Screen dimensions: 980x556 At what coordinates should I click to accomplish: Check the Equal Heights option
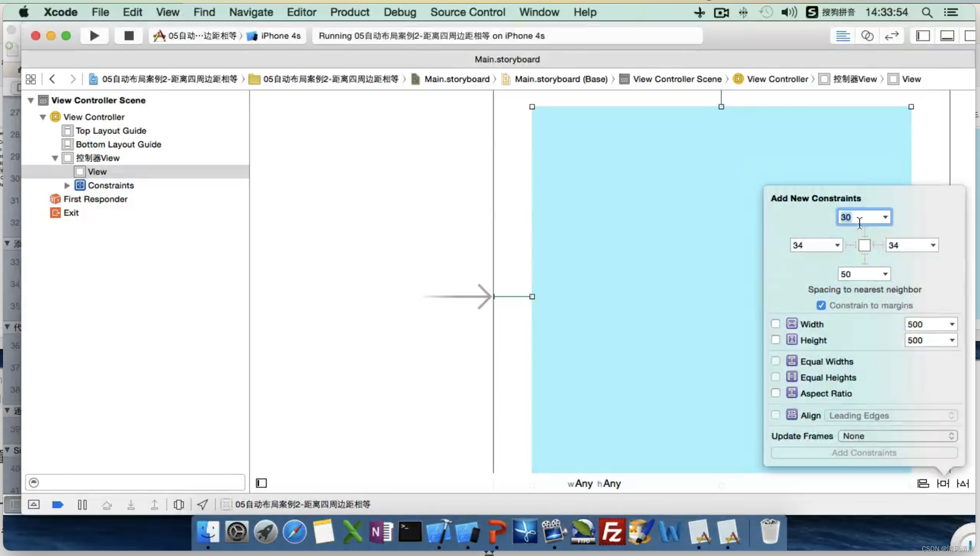pyautogui.click(x=775, y=377)
